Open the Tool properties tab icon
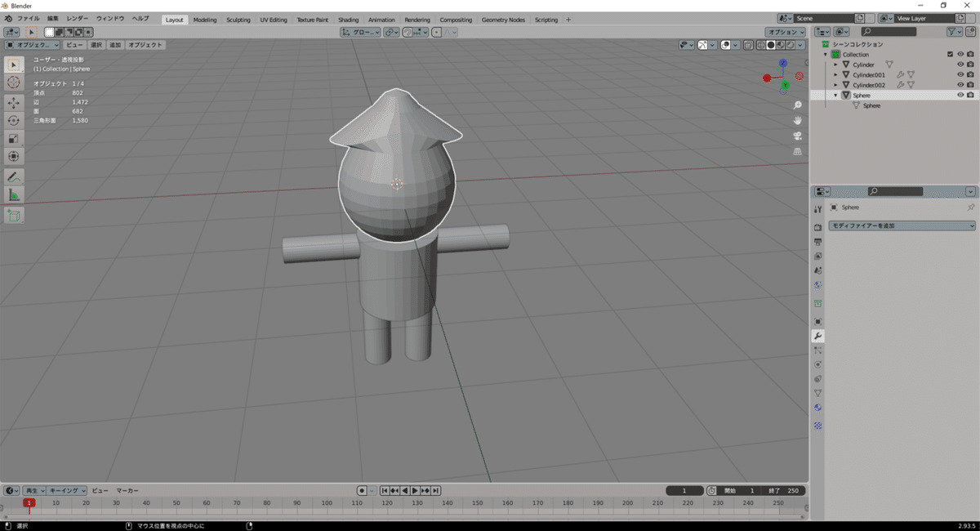980x531 pixels. 817,209
